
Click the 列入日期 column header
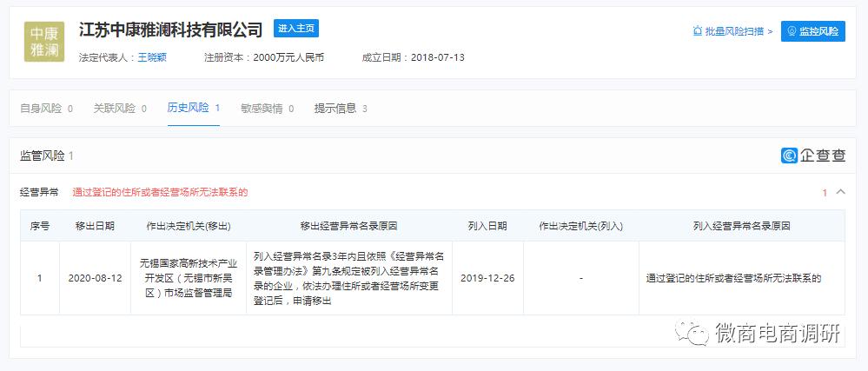tap(487, 226)
